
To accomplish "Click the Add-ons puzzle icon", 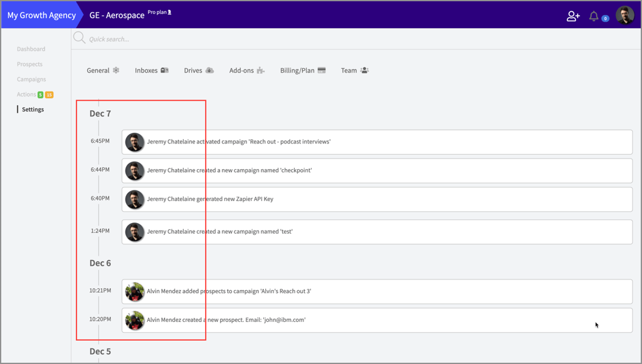I will coord(260,70).
